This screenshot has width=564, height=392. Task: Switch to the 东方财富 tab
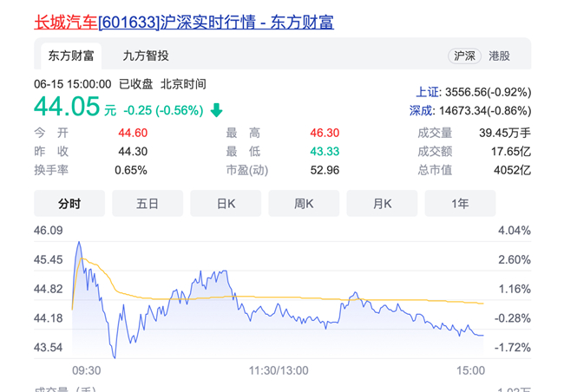[x=71, y=56]
